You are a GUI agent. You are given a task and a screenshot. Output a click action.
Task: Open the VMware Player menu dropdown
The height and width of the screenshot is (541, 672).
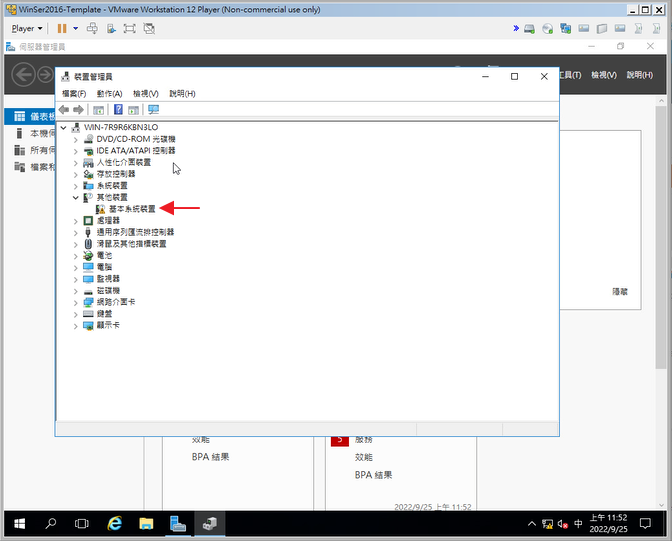point(27,29)
